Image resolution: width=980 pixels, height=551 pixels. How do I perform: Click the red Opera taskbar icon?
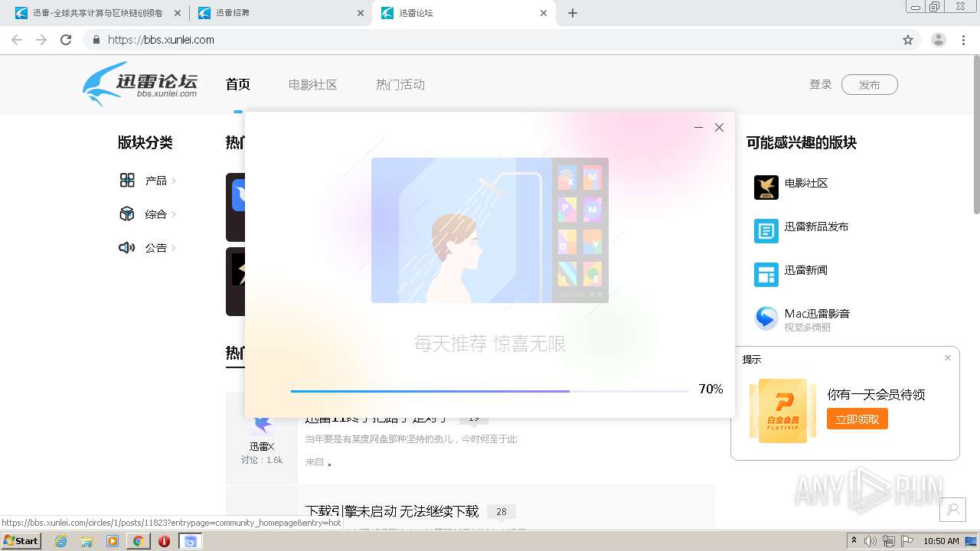point(164,541)
